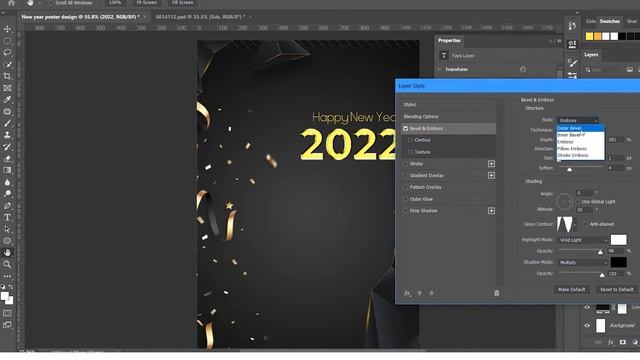Choose Inner Bevel from style list
The height and width of the screenshot is (360, 640).
[x=580, y=135]
